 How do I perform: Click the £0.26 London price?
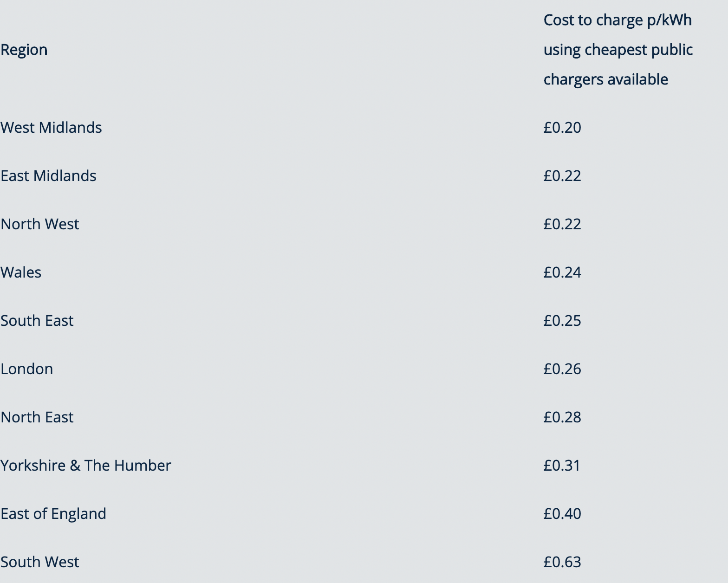(x=562, y=369)
